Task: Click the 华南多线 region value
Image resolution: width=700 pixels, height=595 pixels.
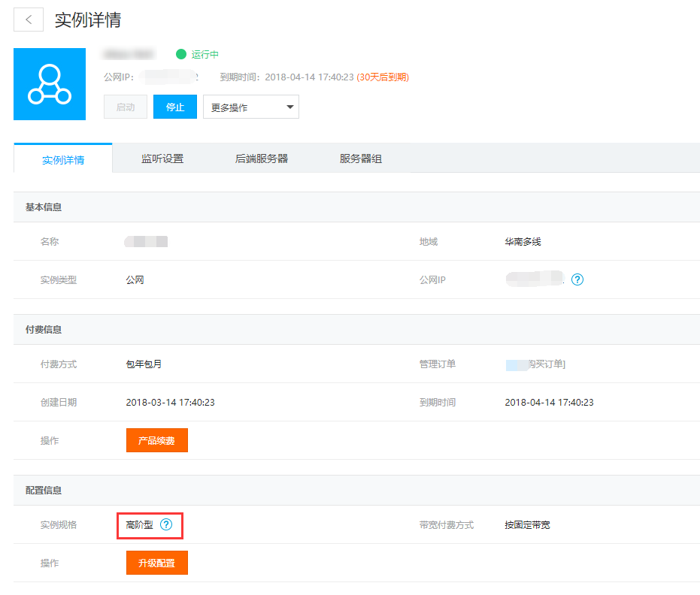Action: pyautogui.click(x=523, y=242)
